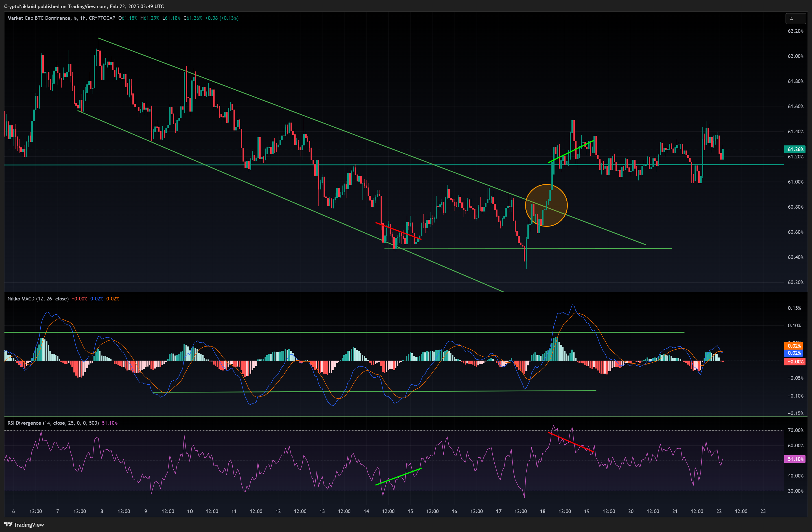
Task: Click the close value C61.26% in legend
Action: point(193,18)
